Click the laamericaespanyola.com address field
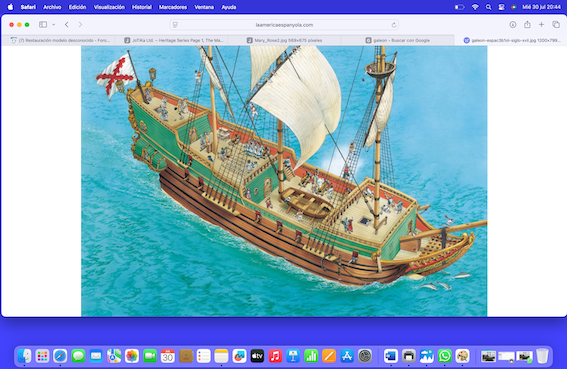Screen dimensions: 567x369 coord(284,25)
